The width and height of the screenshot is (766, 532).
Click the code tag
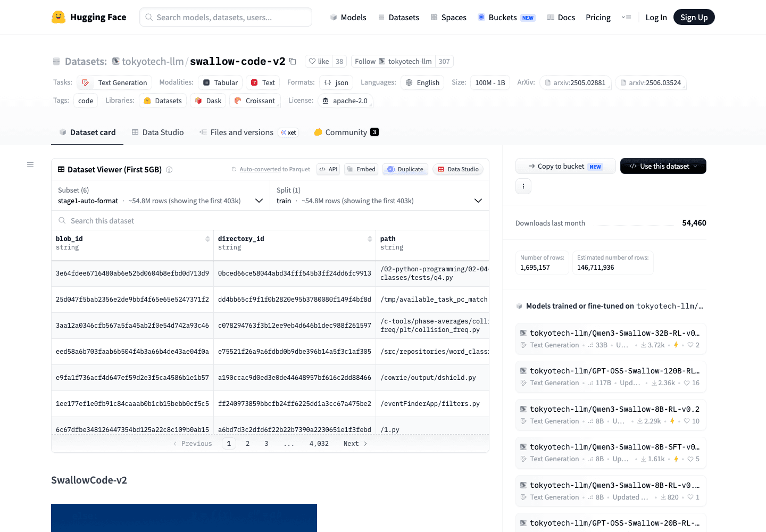(86, 101)
